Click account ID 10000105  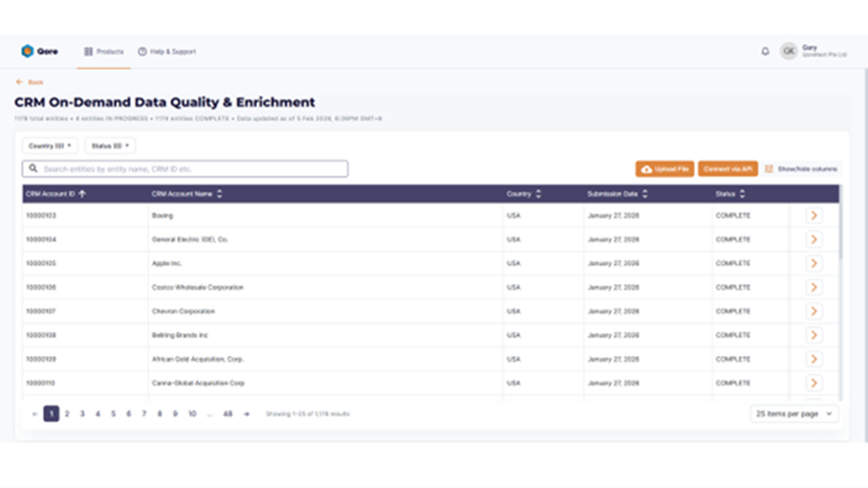(41, 263)
